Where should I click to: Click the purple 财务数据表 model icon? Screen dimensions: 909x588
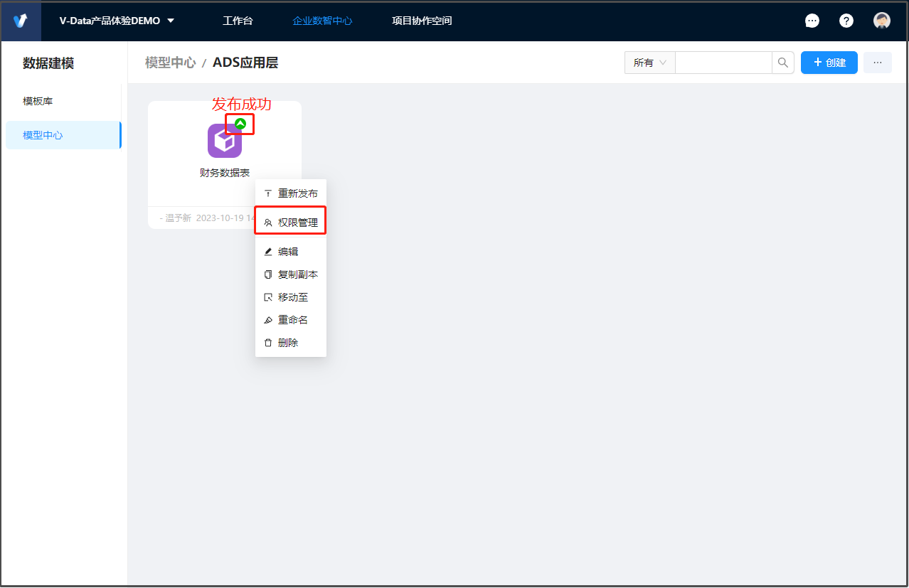[224, 141]
